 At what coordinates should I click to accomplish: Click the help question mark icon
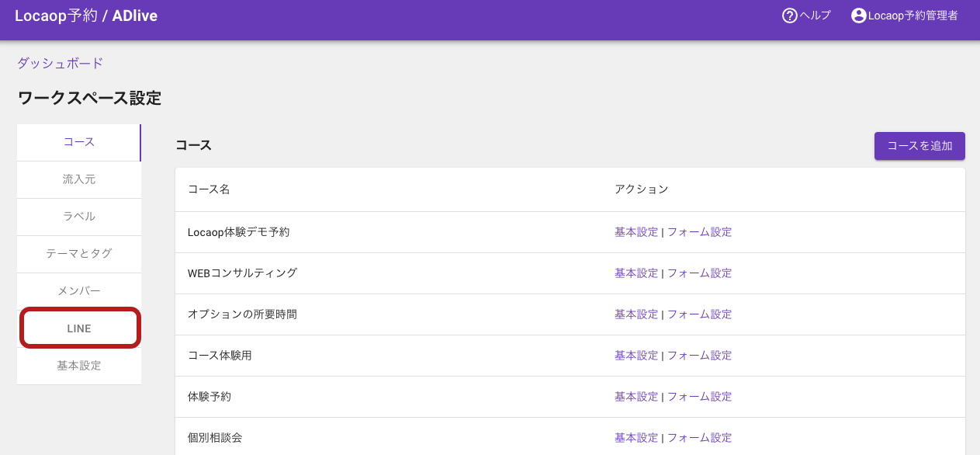coord(790,16)
